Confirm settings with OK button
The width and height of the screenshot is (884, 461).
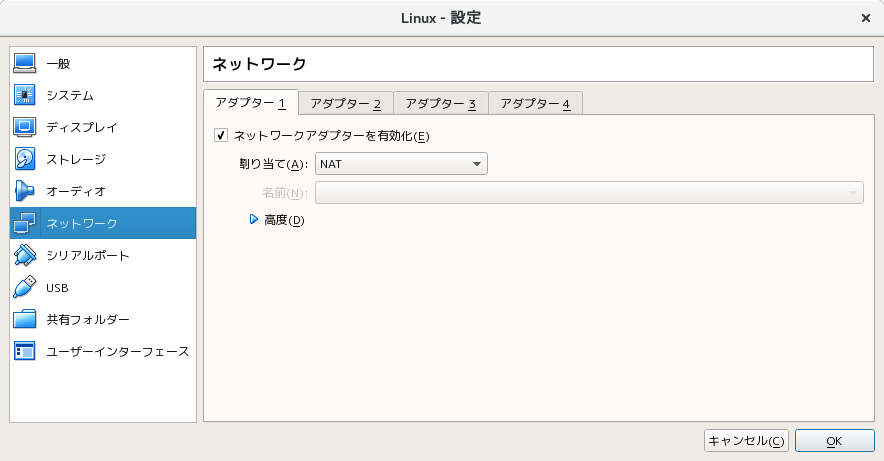834,441
